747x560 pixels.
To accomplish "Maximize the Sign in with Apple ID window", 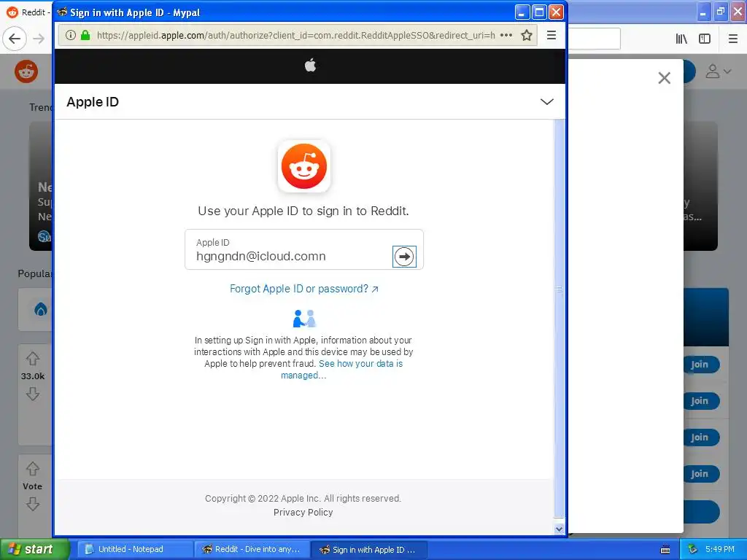I will [x=539, y=12].
